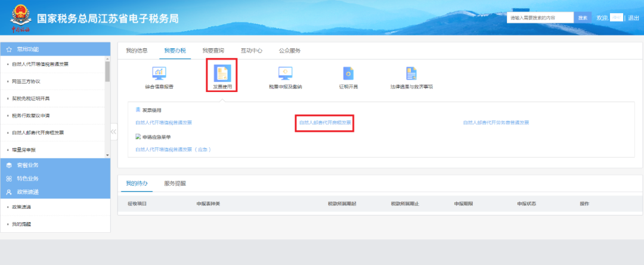Expand the 政策速递 sidebar section header

click(x=55, y=192)
